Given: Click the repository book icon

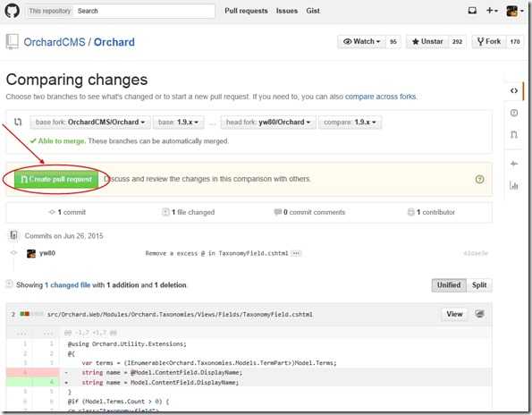Looking at the screenshot, I should click(x=12, y=42).
